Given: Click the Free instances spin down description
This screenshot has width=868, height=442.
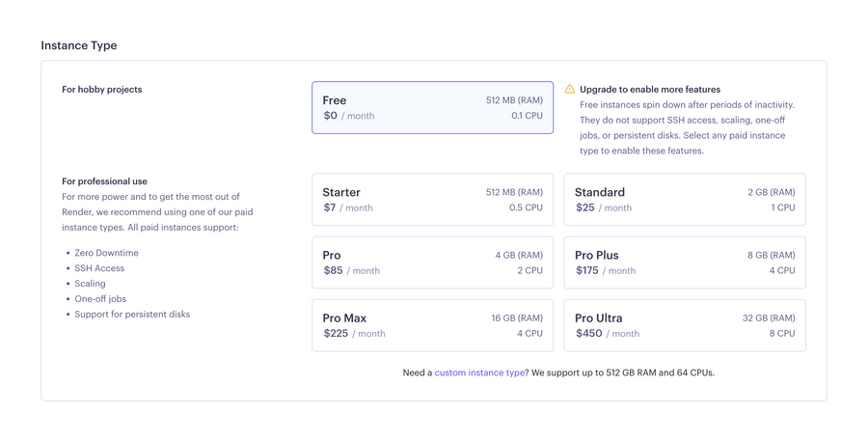Looking at the screenshot, I should [683, 127].
